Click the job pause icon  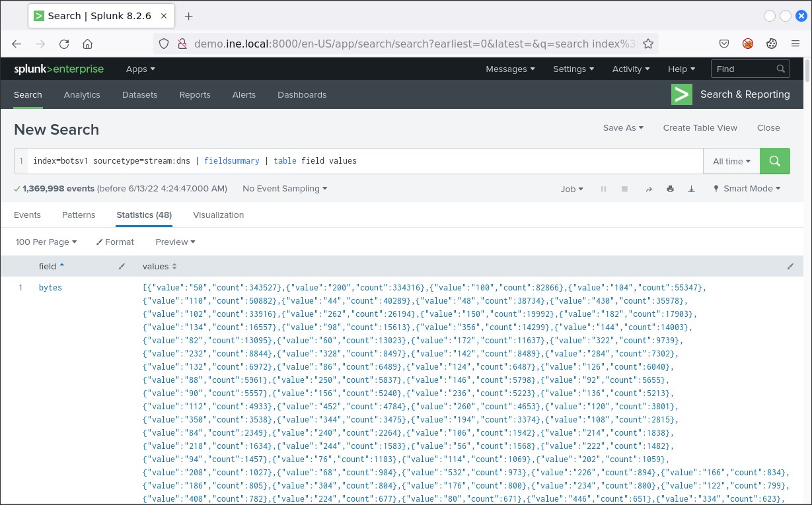[x=603, y=189]
